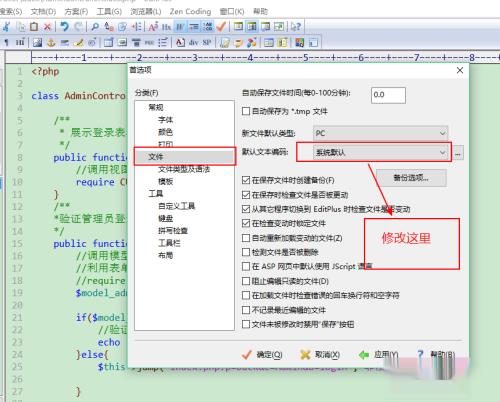Open the default text encoding dropdown
The height and width of the screenshot is (402, 500).
380,153
